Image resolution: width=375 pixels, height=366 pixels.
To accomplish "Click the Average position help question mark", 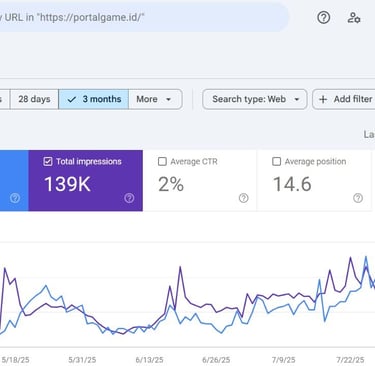I will coord(358,198).
